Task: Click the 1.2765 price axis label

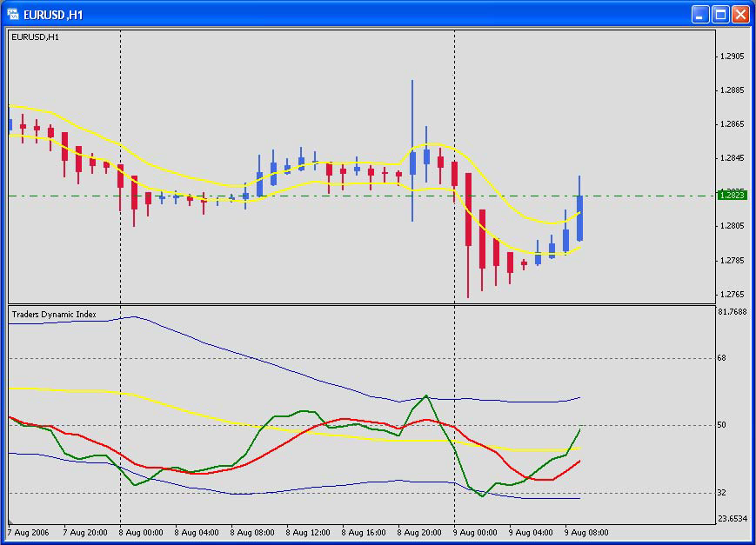Action: coord(732,295)
